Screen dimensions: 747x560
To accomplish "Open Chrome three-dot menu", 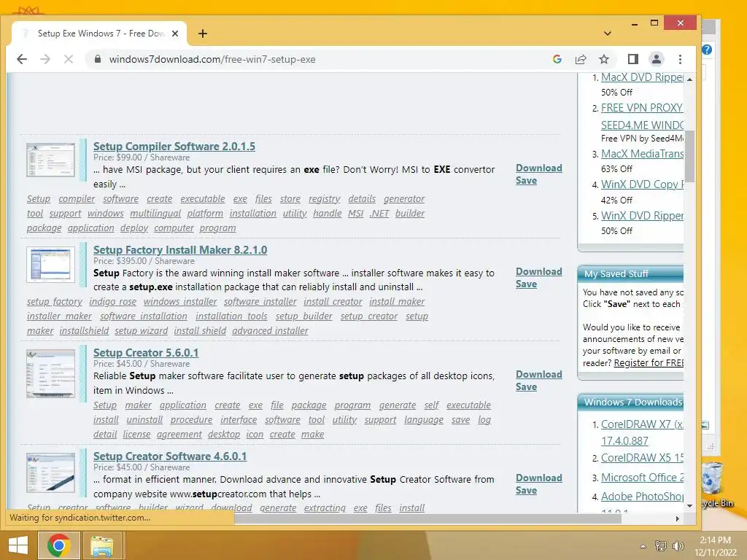I will tap(681, 59).
